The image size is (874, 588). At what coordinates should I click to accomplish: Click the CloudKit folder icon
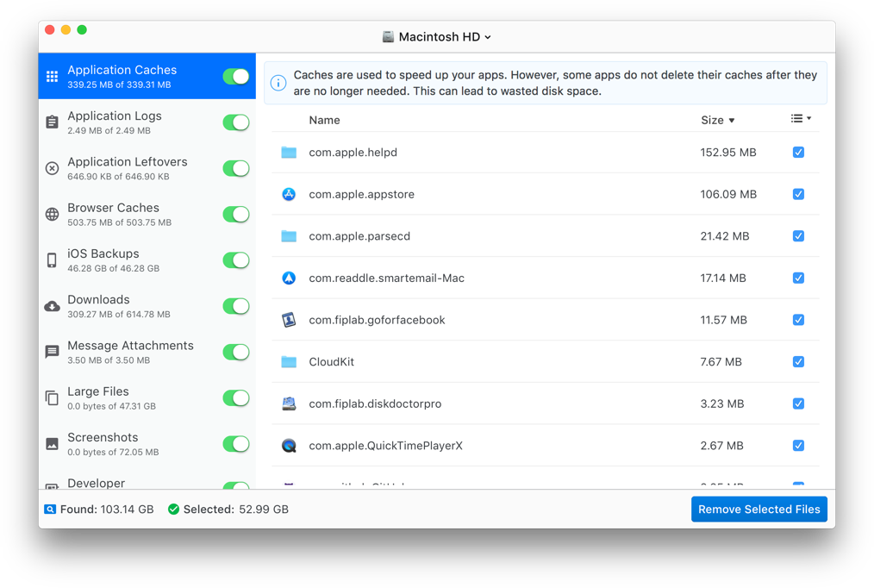coord(289,362)
